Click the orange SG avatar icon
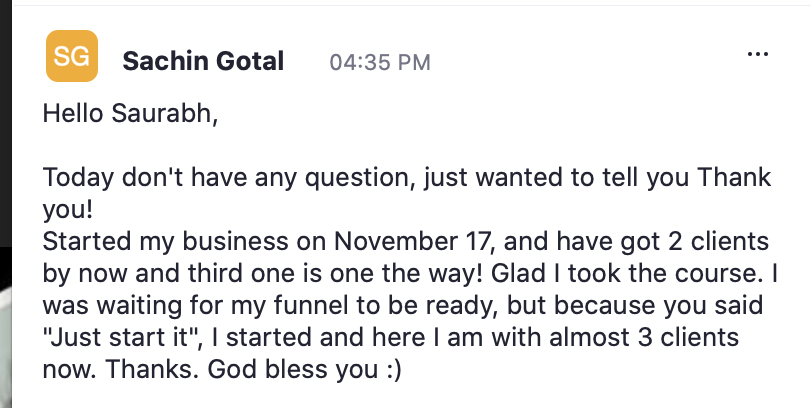 (72, 56)
